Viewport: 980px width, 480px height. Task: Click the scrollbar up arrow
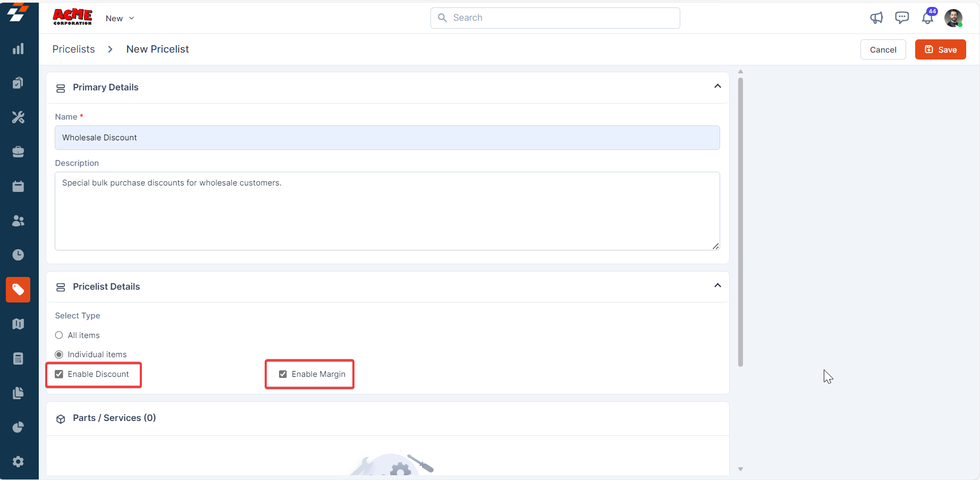pyautogui.click(x=740, y=71)
